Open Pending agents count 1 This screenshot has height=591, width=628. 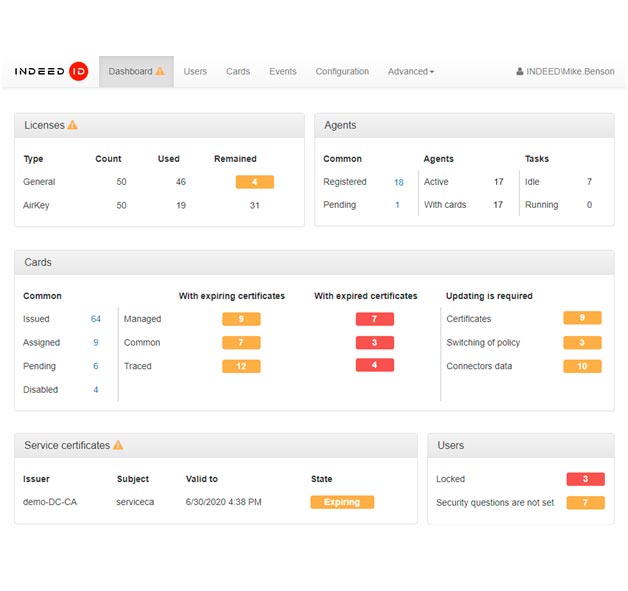(397, 205)
